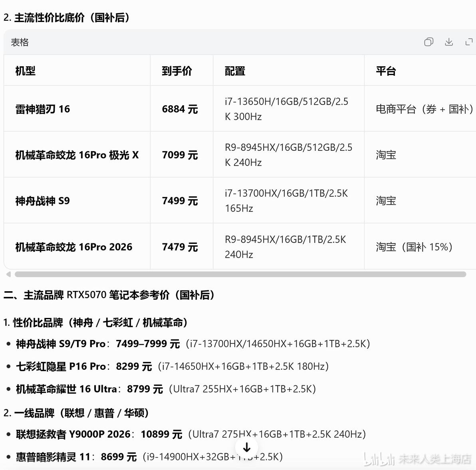The width and height of the screenshot is (476, 470).
Task: Click the 表格 label in table header
Action: tap(20, 42)
